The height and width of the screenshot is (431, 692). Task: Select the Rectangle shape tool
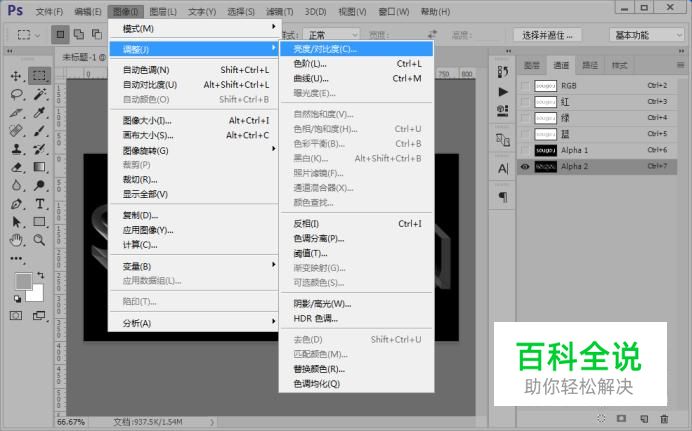point(40,221)
